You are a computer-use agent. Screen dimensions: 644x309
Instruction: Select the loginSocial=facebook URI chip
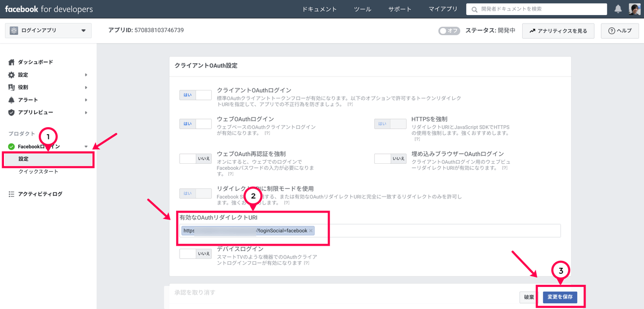click(x=248, y=231)
